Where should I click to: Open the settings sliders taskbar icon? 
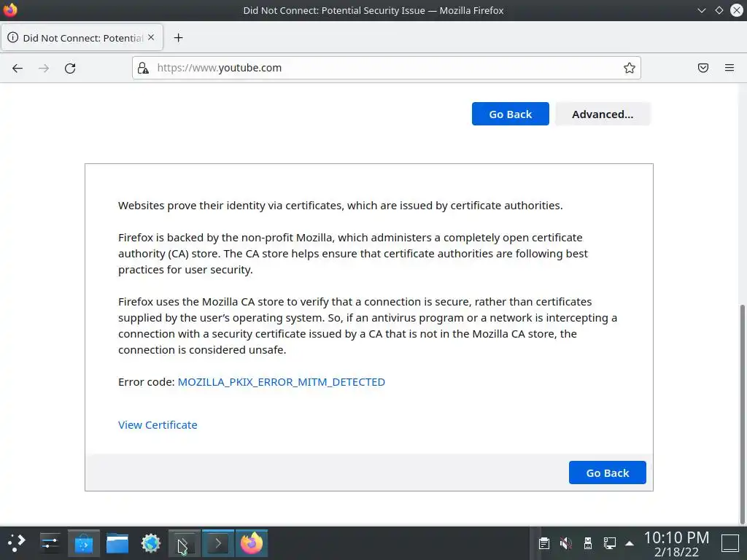tap(50, 542)
